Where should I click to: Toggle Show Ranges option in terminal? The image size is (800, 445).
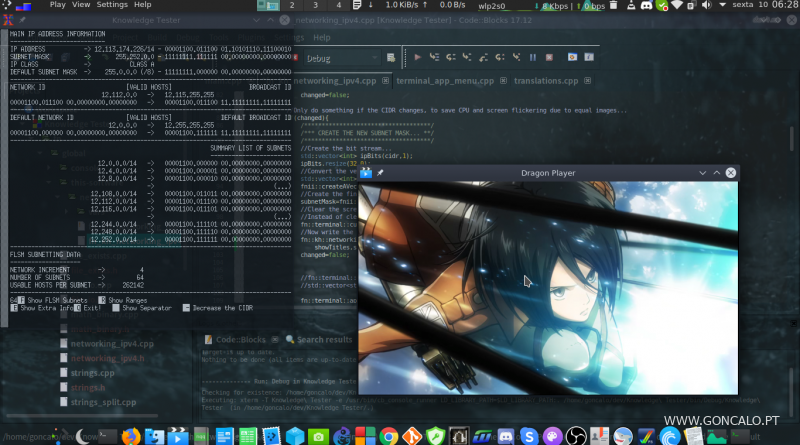122,301
